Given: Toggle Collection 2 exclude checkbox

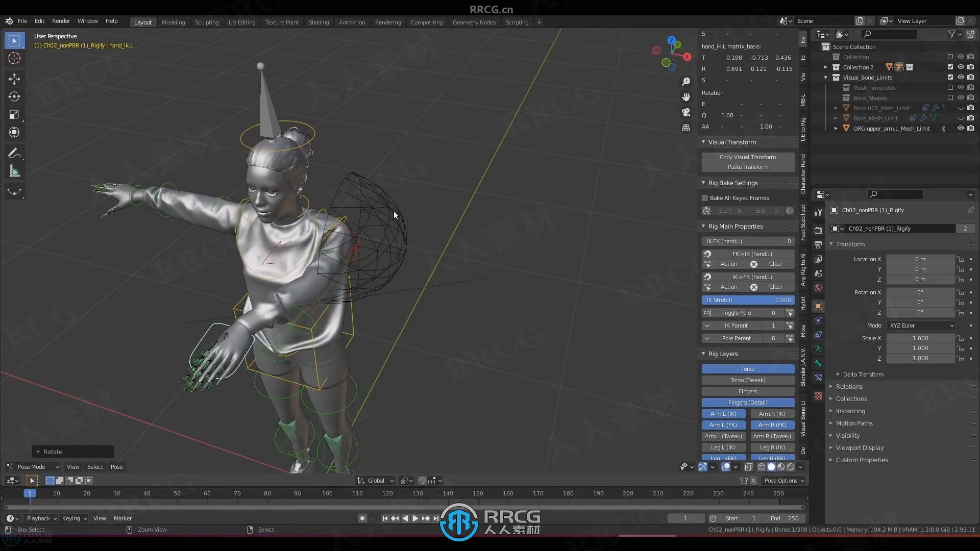Looking at the screenshot, I should [950, 67].
